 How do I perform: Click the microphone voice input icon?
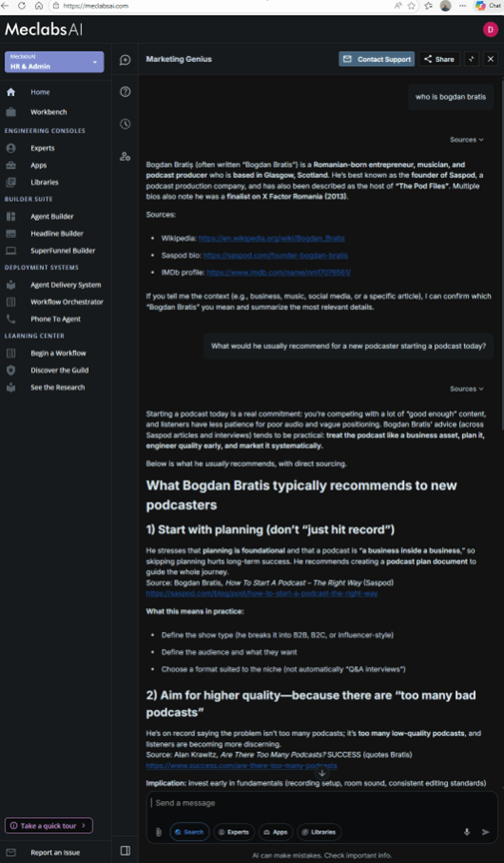467,832
